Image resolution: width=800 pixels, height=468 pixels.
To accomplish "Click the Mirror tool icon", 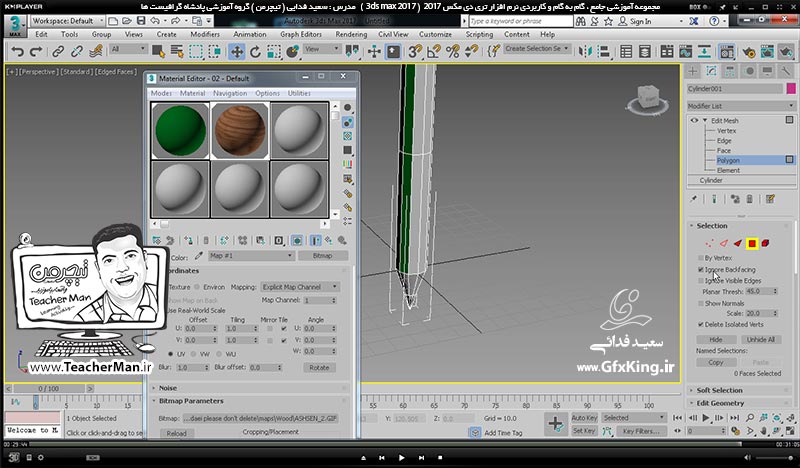I will (x=585, y=52).
